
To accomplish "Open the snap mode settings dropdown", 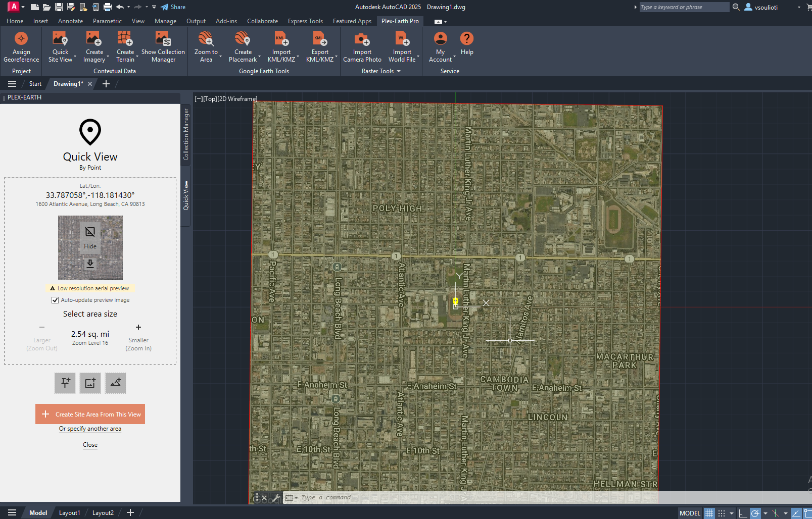I will (x=732, y=513).
